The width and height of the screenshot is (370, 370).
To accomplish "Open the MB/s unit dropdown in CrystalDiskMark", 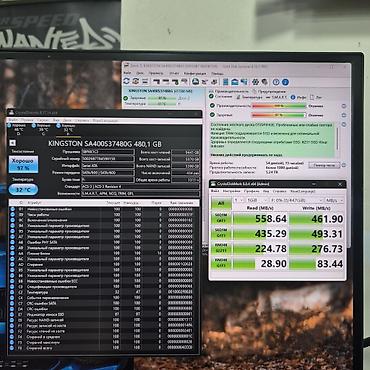I will pos(334,200).
